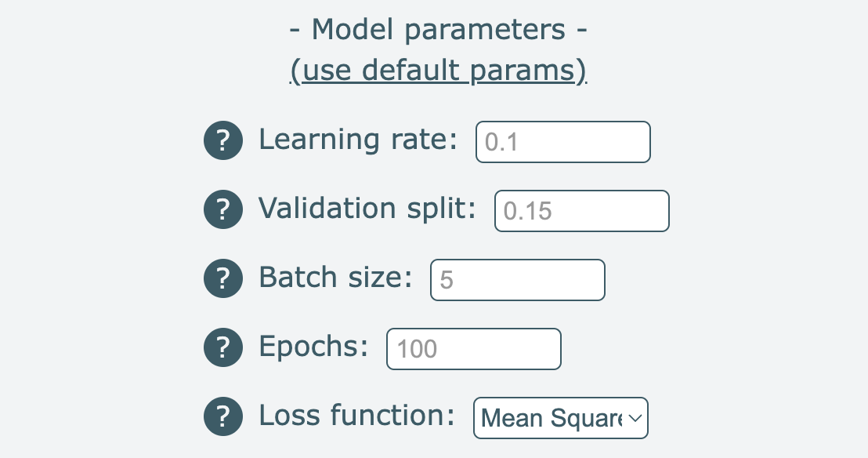Viewport: 868px width, 458px height.
Task: Focus the Learning rate input field
Action: click(563, 142)
